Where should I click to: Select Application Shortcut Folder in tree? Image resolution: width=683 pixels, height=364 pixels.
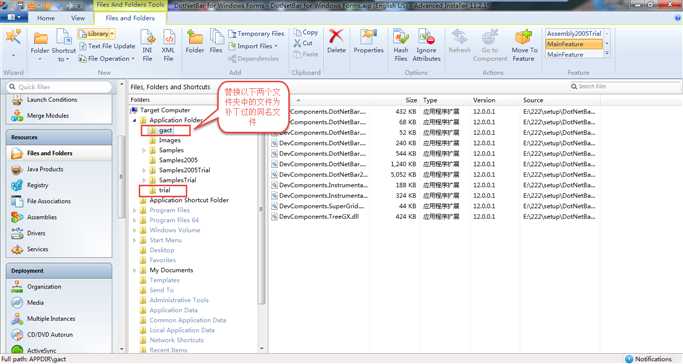click(189, 200)
